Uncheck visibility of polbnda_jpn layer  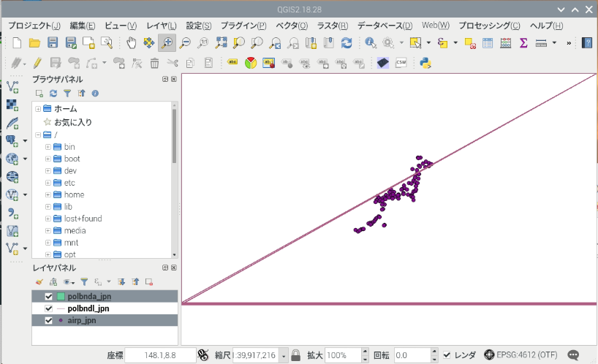tap(48, 297)
